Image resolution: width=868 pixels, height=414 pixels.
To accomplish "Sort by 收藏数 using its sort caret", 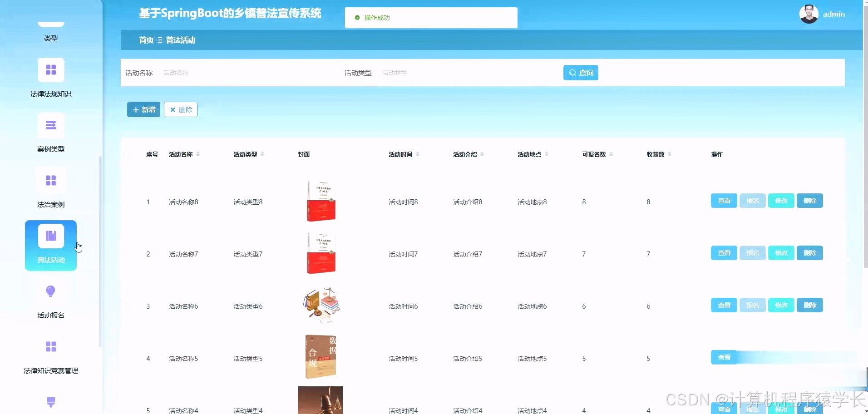I will 670,154.
